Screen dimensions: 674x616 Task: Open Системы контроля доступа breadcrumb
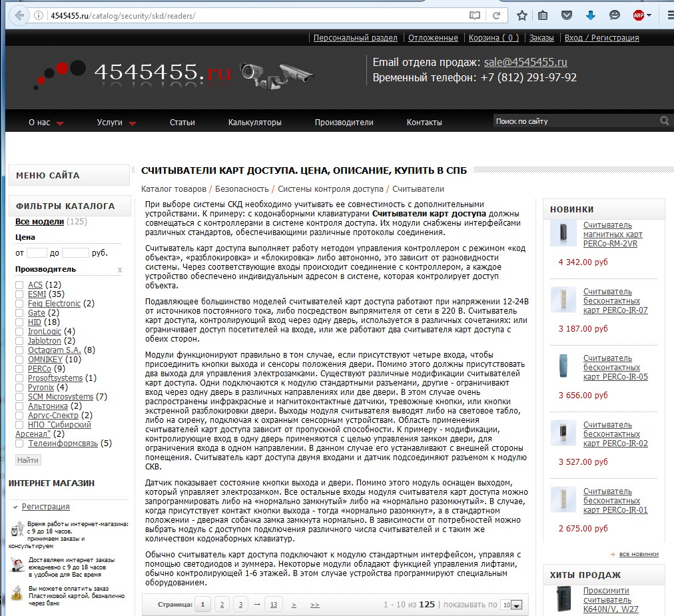pos(330,189)
